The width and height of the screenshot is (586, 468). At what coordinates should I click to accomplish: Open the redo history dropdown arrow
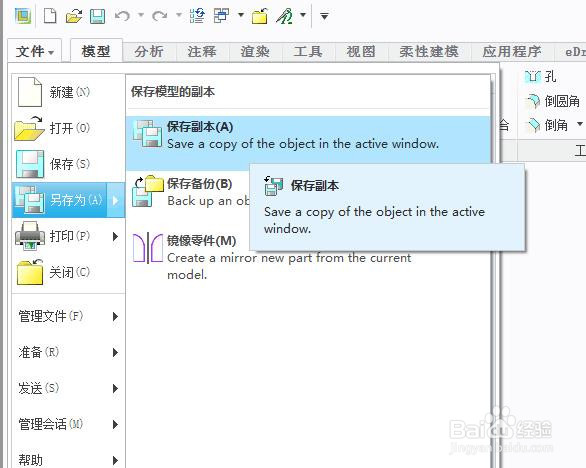tap(179, 15)
